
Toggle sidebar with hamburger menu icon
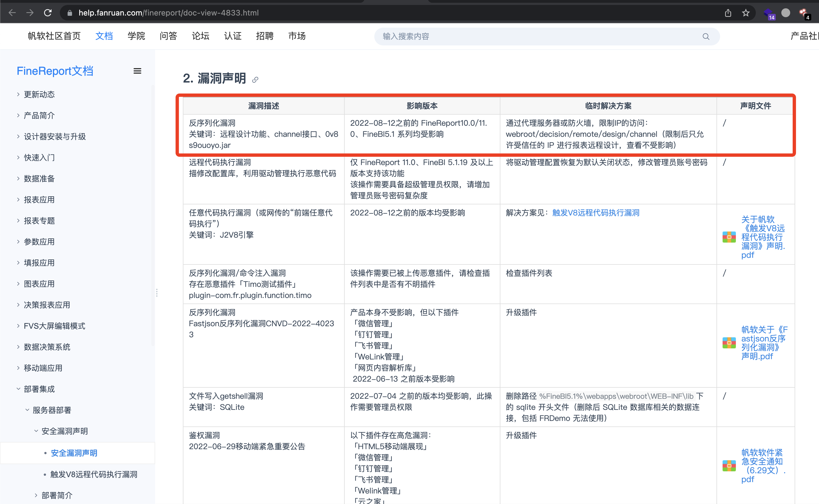(137, 71)
